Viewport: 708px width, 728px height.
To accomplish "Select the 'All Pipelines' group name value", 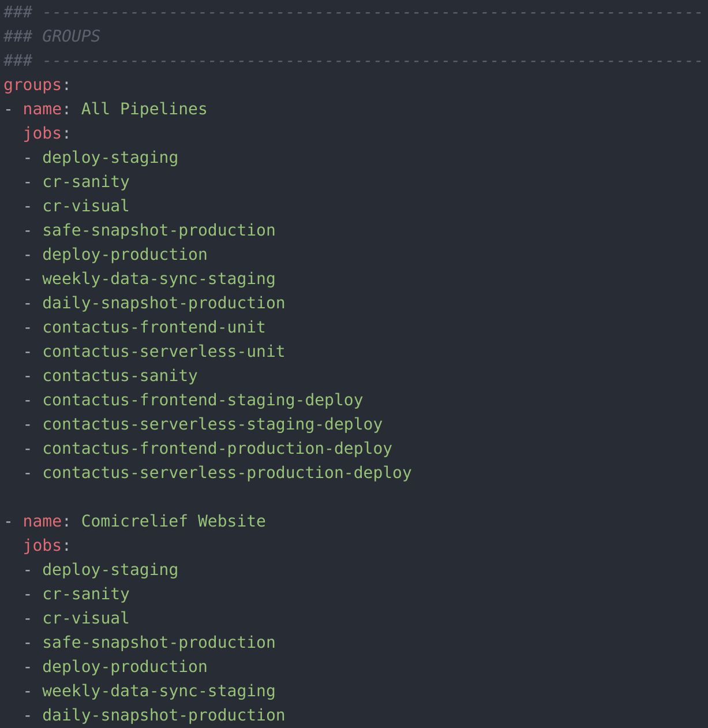I will pyautogui.click(x=144, y=109).
